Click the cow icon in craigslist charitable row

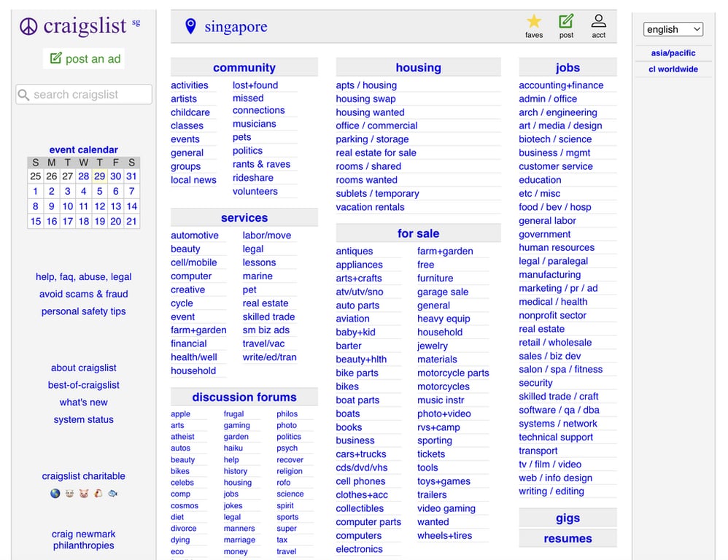click(69, 494)
